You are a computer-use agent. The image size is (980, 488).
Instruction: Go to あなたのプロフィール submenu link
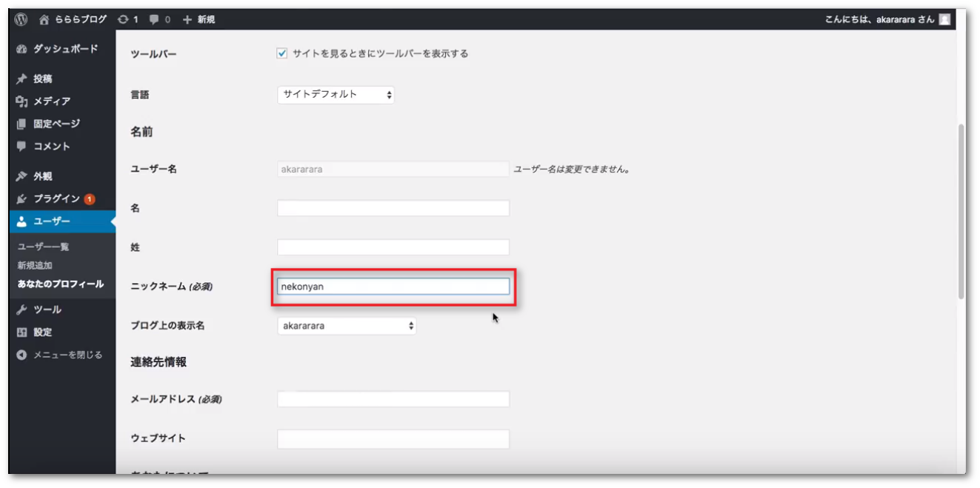click(x=61, y=284)
